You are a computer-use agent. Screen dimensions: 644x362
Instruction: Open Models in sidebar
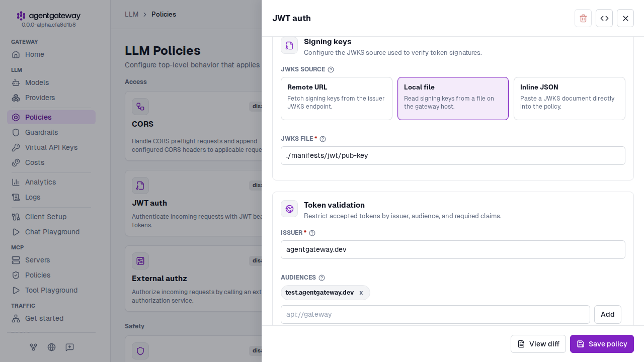point(51,82)
